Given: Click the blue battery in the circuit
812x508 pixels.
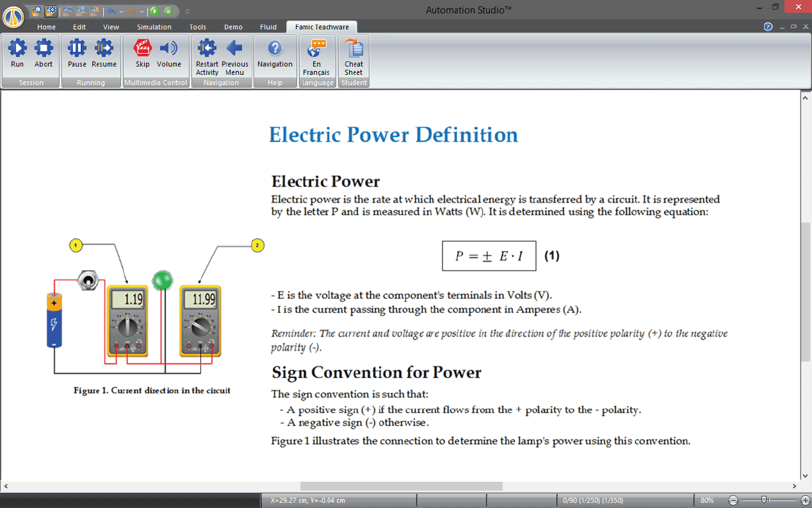Looking at the screenshot, I should 54,320.
